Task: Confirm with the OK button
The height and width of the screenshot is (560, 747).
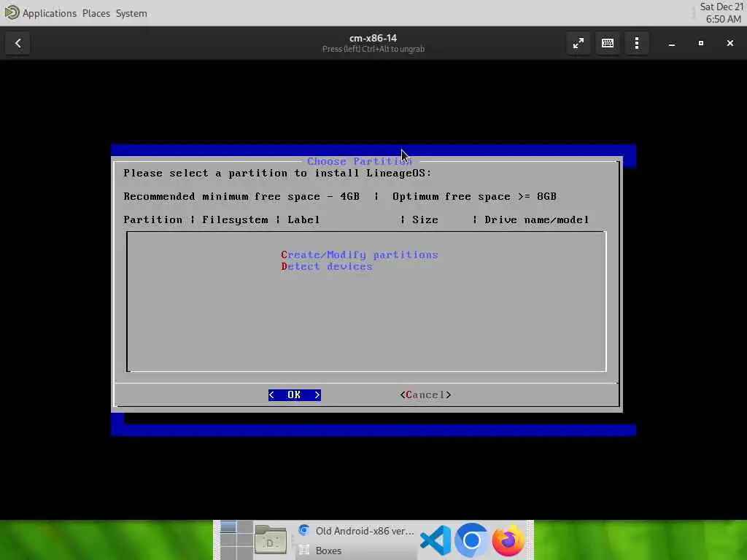Action: click(295, 394)
